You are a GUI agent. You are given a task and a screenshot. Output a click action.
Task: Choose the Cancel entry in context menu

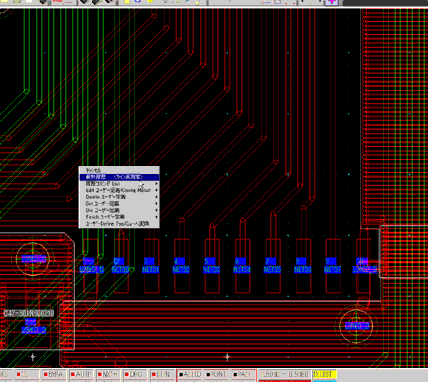click(119, 170)
